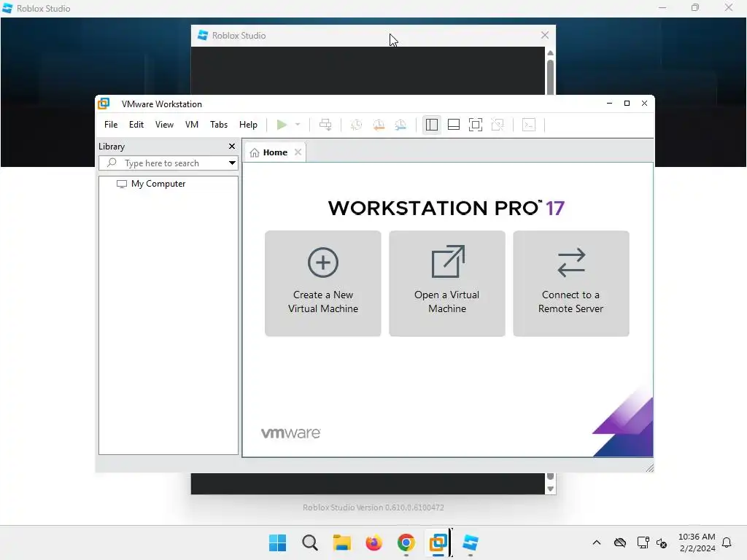Click the green Power On play button
Viewport: 747px width, 560px height.
pos(282,125)
